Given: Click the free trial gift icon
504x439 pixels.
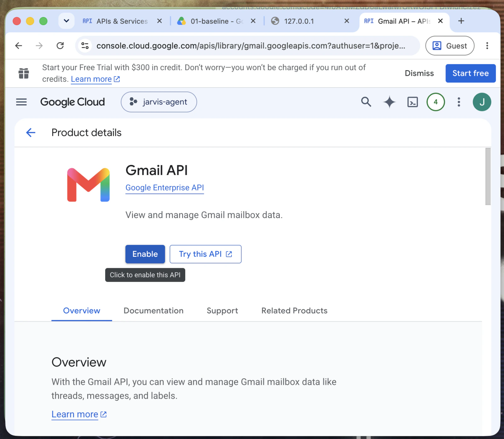Looking at the screenshot, I should click(24, 73).
